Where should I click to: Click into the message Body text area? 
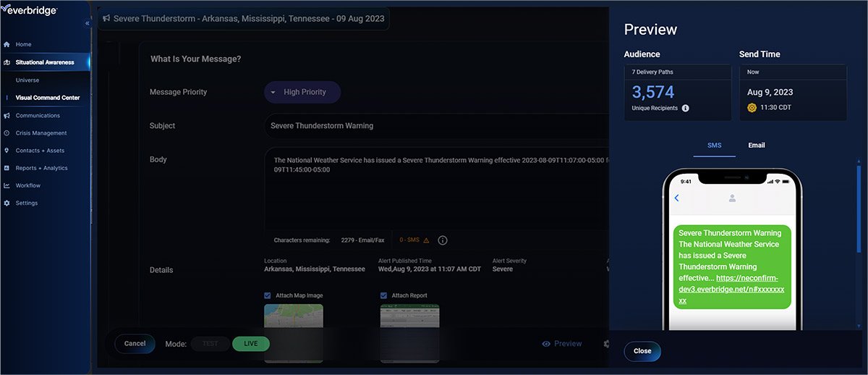(436, 188)
